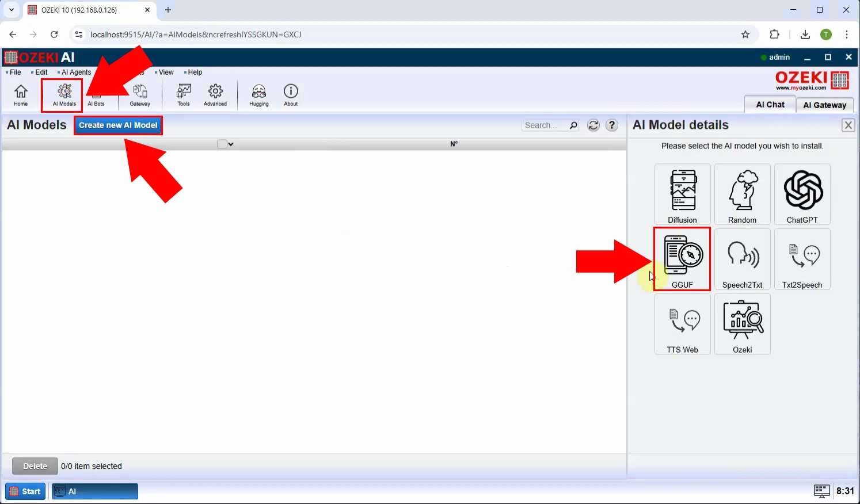Viewport: 860px width, 504px height.
Task: Open browser extensions puzzle icon
Action: click(x=775, y=35)
